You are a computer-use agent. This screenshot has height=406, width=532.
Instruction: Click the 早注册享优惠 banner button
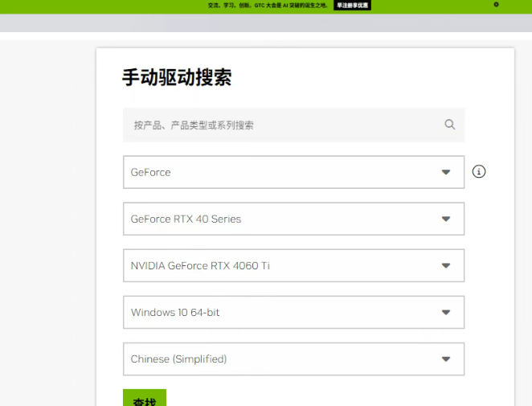coord(352,5)
